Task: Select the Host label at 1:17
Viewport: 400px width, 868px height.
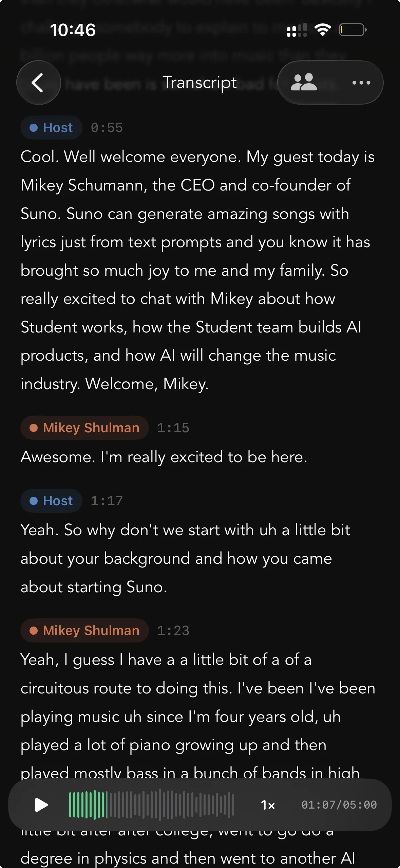Action: pos(51,501)
